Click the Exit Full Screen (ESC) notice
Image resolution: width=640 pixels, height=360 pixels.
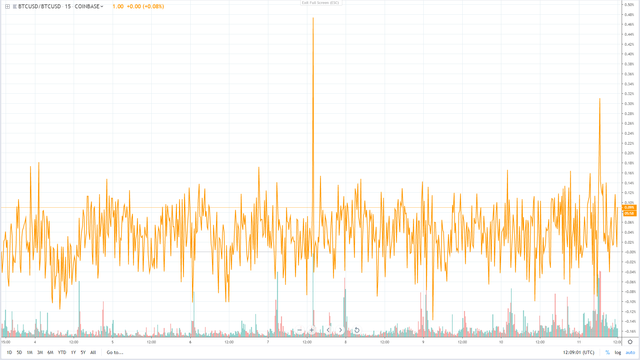(320, 2)
